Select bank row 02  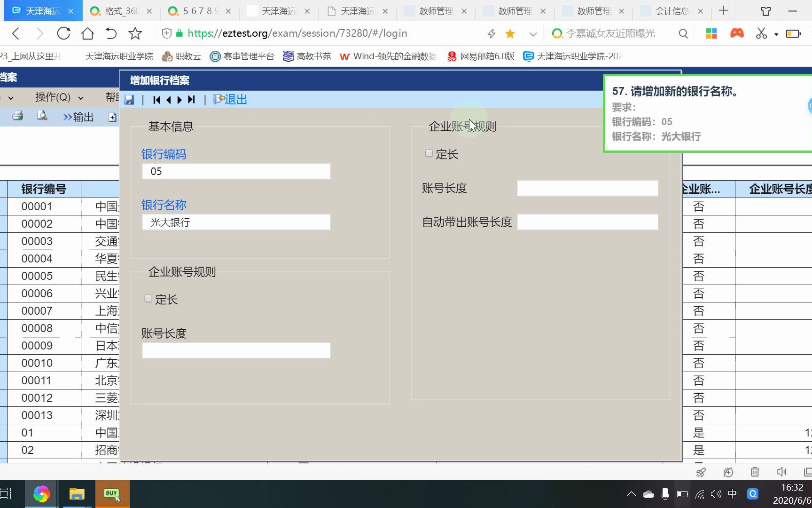[27, 450]
